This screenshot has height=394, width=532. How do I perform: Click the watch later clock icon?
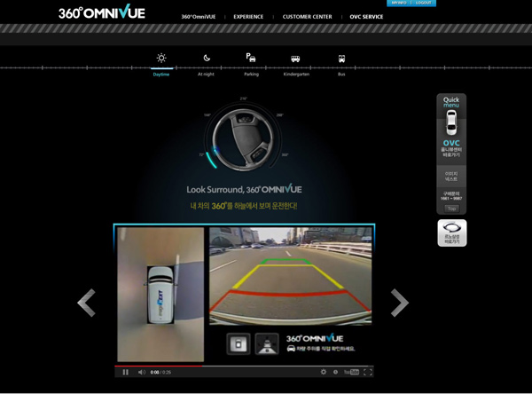coord(335,373)
